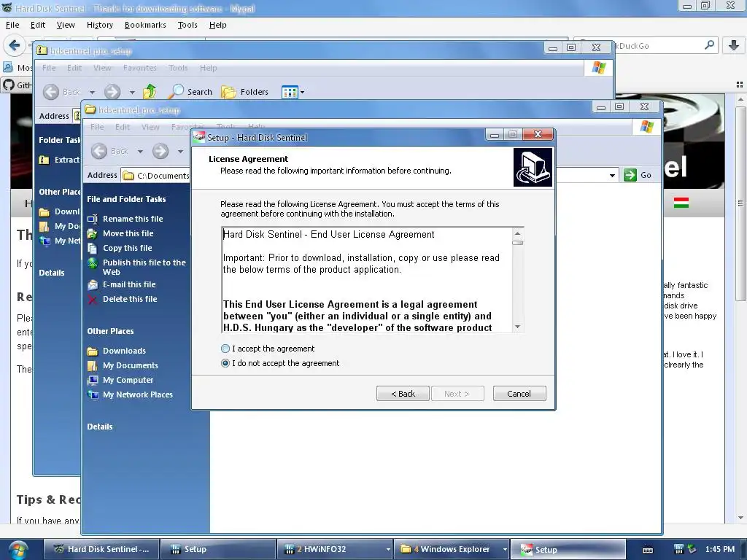The width and height of the screenshot is (747, 560).
Task: Click the setup installer icon in the wizard header
Action: [533, 167]
